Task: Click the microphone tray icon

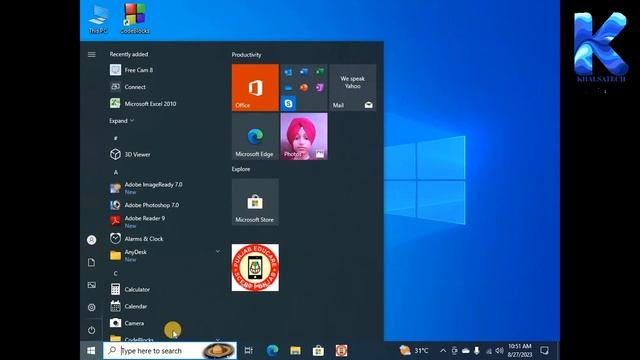Action: [477, 351]
